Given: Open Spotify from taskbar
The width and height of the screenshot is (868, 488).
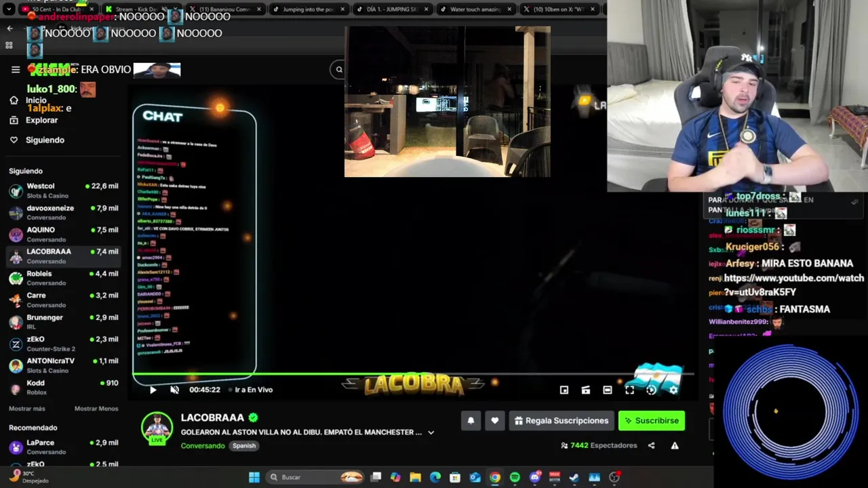Looking at the screenshot, I should [x=515, y=477].
